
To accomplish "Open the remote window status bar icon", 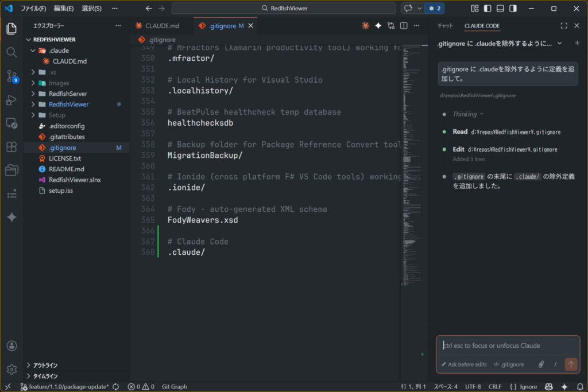I will point(8,386).
